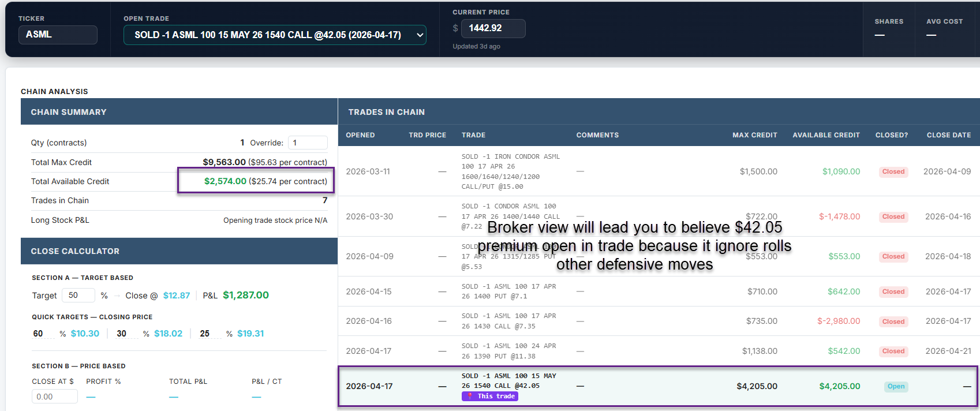Click the CLOSE CALCULATOR panel header
This screenshot has height=411, width=980.
pos(179,251)
